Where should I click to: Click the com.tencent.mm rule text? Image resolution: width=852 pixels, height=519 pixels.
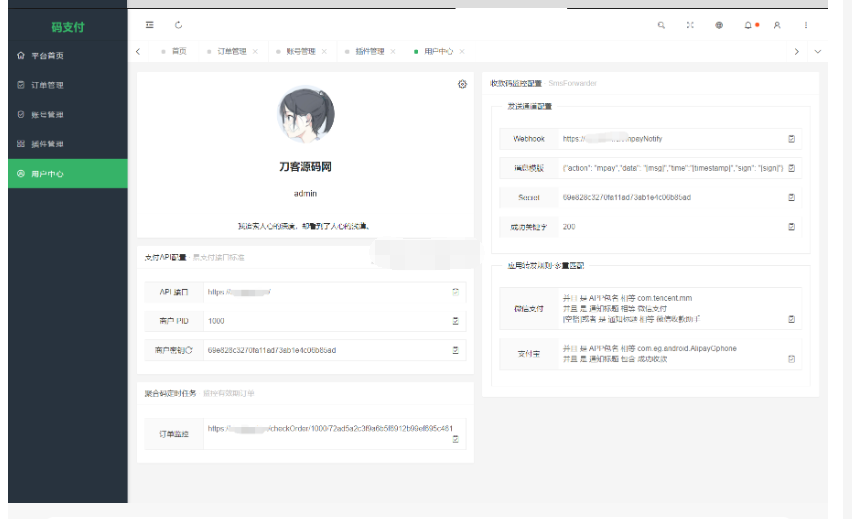628,298
